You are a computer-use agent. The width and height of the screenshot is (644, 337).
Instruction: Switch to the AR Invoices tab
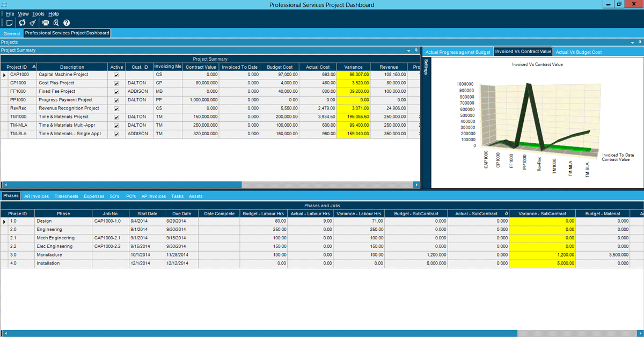pyautogui.click(x=36, y=196)
